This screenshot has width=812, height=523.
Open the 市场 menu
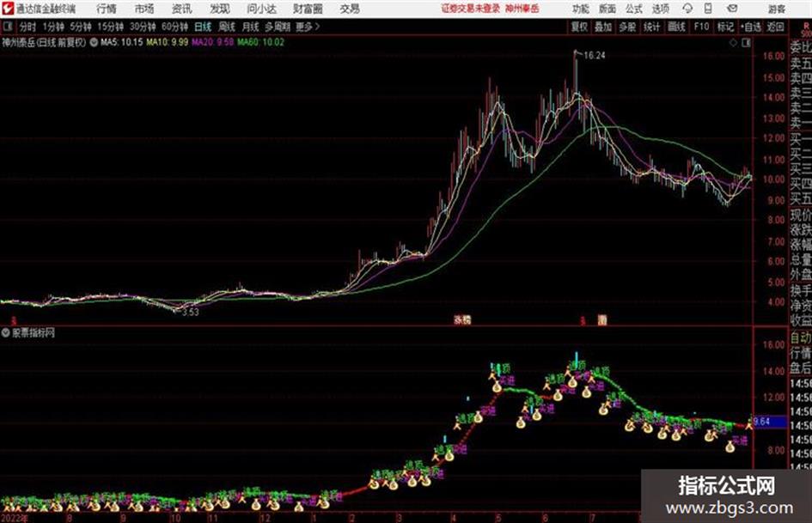click(144, 9)
